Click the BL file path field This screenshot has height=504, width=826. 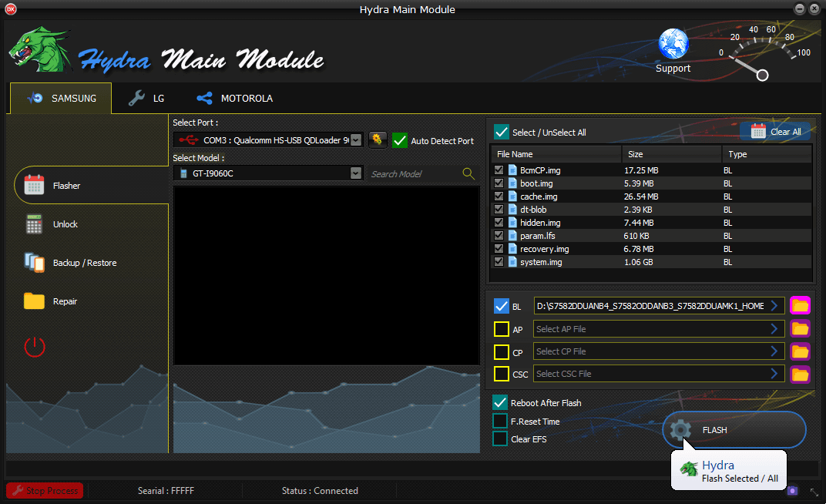point(659,305)
